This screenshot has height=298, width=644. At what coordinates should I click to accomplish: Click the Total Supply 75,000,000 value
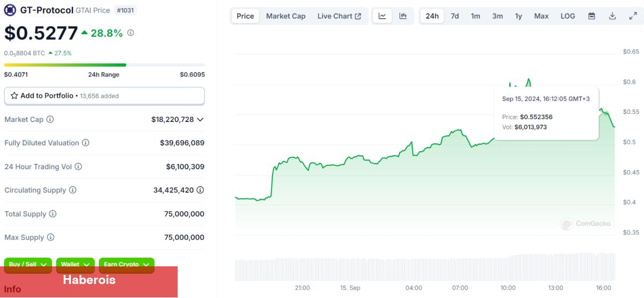184,214
